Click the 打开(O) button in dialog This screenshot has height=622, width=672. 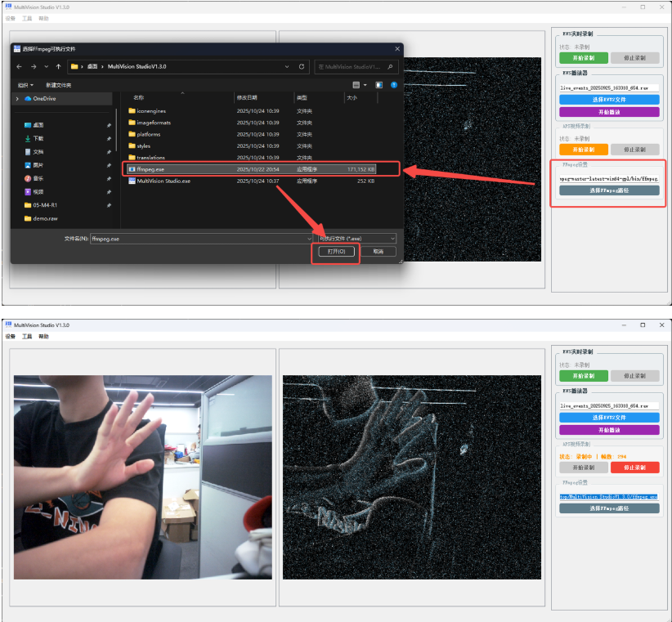338,252
